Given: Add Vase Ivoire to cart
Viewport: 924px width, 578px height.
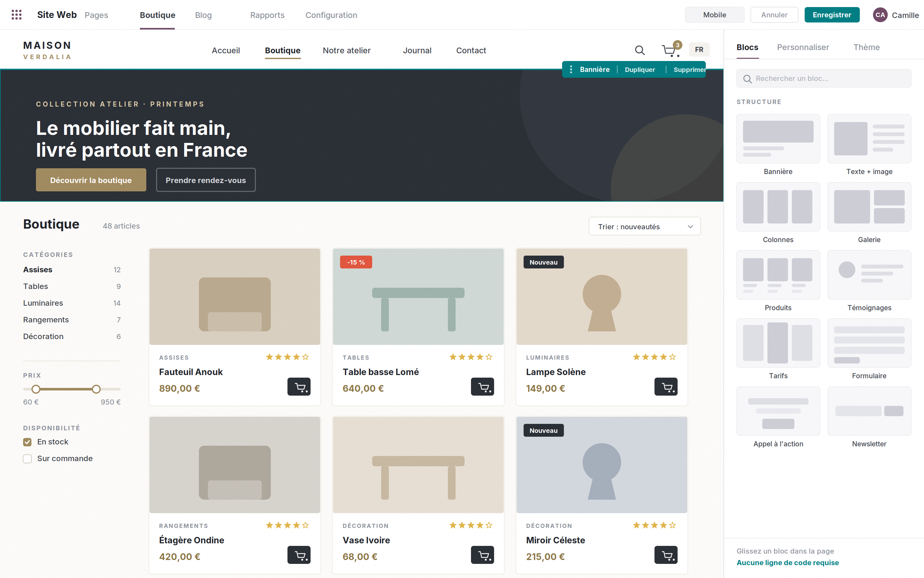Looking at the screenshot, I should pyautogui.click(x=482, y=555).
